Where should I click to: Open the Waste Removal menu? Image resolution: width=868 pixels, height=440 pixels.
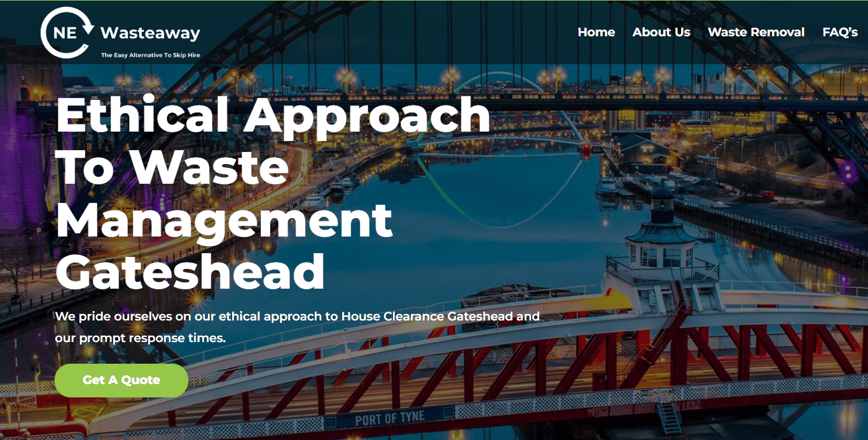756,32
